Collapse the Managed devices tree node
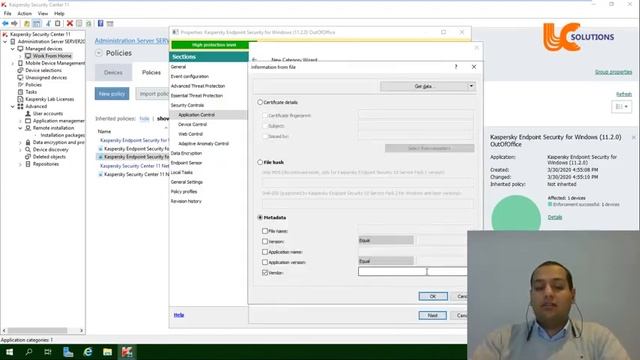The height and width of the screenshot is (360, 640). tap(13, 49)
